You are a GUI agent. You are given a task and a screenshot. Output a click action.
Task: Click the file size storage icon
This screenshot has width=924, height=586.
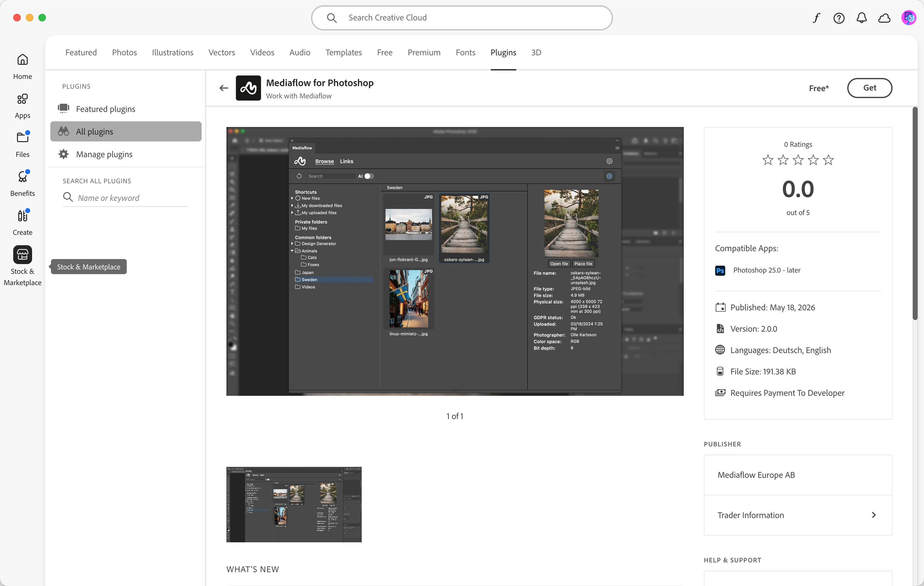tap(720, 371)
